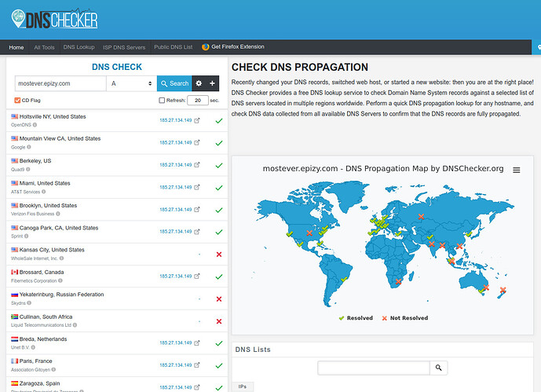The image size is (541, 392).
Task: Click the Search button
Action: tap(174, 83)
